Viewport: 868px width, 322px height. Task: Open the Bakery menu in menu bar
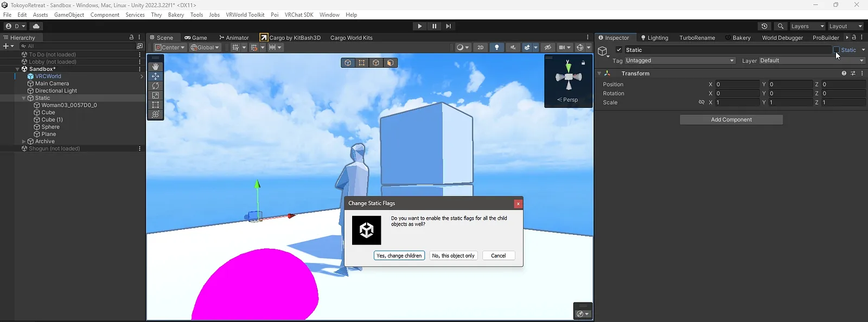pos(176,15)
